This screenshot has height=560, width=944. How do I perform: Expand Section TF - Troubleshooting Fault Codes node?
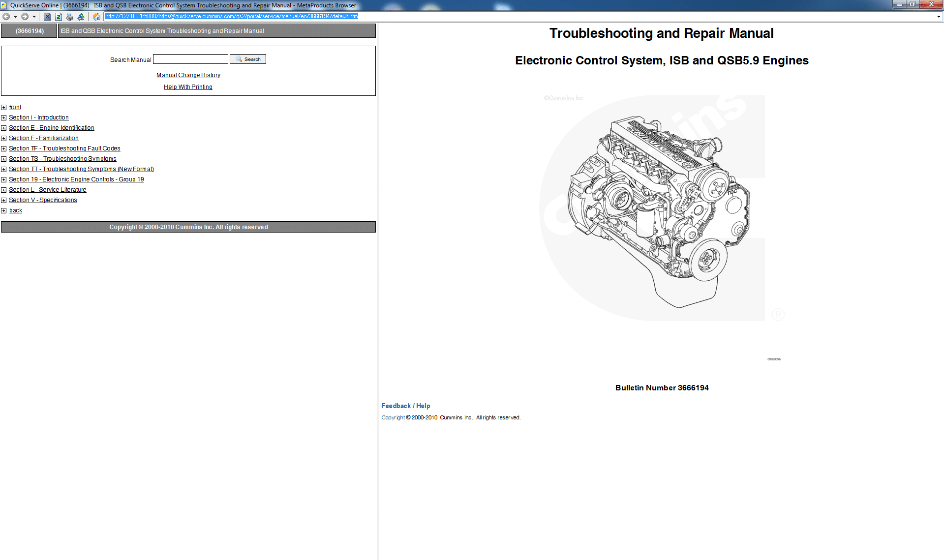[4, 148]
